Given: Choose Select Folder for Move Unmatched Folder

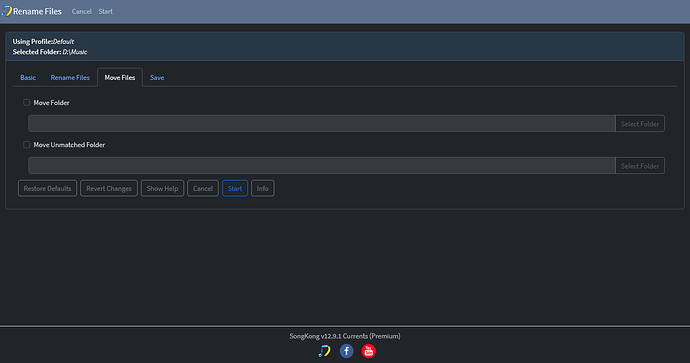Looking at the screenshot, I should [640, 166].
